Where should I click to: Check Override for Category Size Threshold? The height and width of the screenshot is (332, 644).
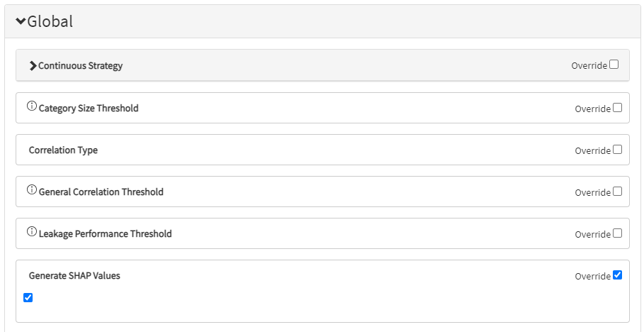pos(617,108)
